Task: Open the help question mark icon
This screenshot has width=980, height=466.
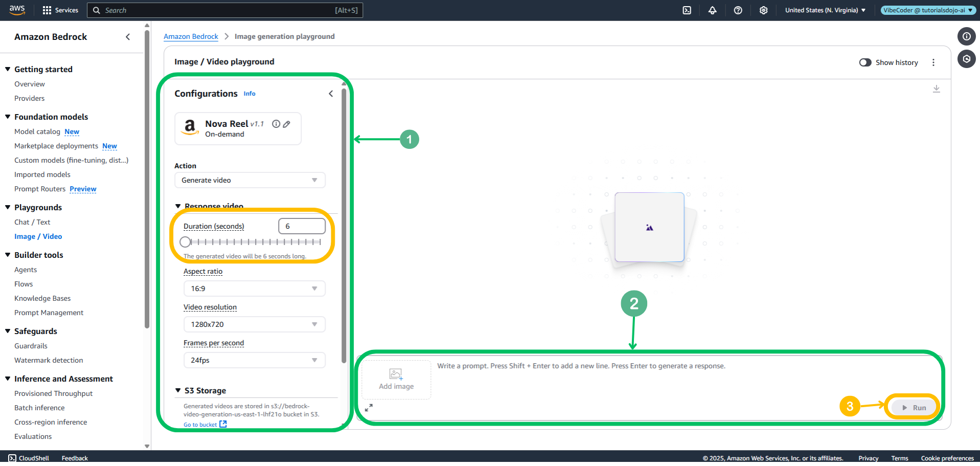Action: [x=738, y=10]
